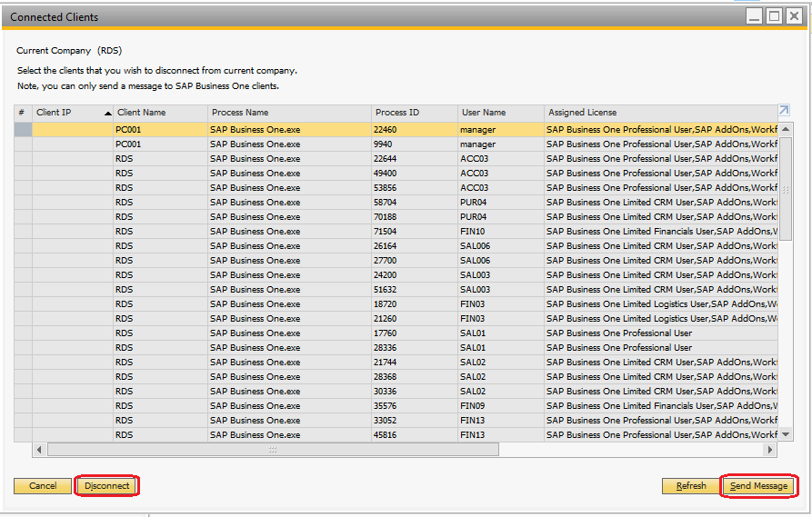
Task: Click the vertical scrollbar down arrow
Action: click(786, 434)
